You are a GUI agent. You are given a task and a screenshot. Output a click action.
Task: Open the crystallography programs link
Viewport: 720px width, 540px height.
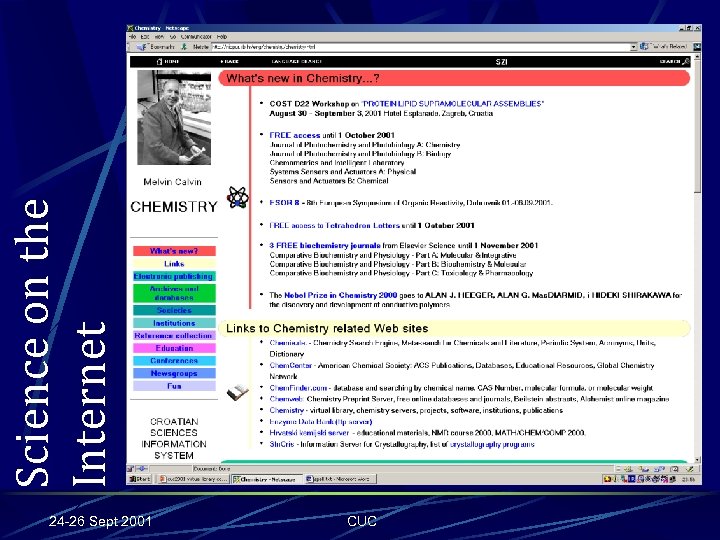click(x=492, y=444)
